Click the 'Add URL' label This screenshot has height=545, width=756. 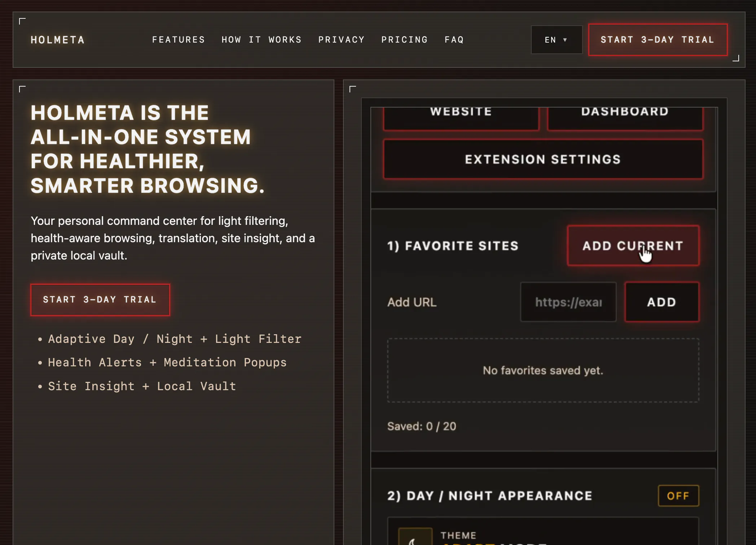[x=412, y=302]
